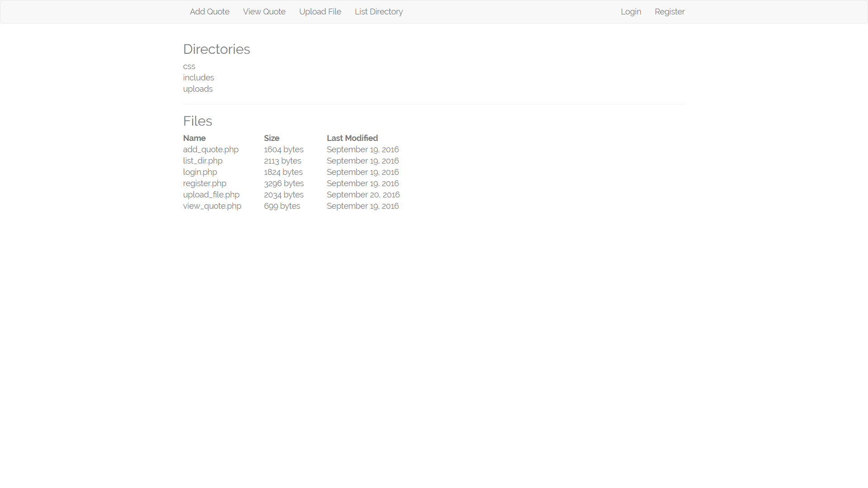This screenshot has width=868, height=488.
Task: Open the Add Quote navigation link
Action: [209, 12]
